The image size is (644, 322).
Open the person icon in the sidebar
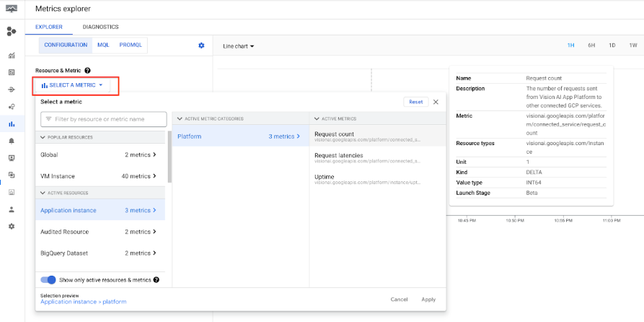click(12, 209)
